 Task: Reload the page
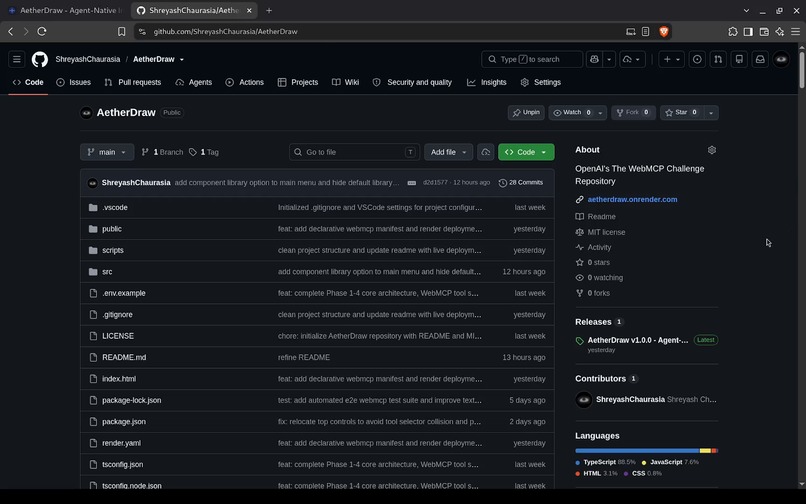42,31
